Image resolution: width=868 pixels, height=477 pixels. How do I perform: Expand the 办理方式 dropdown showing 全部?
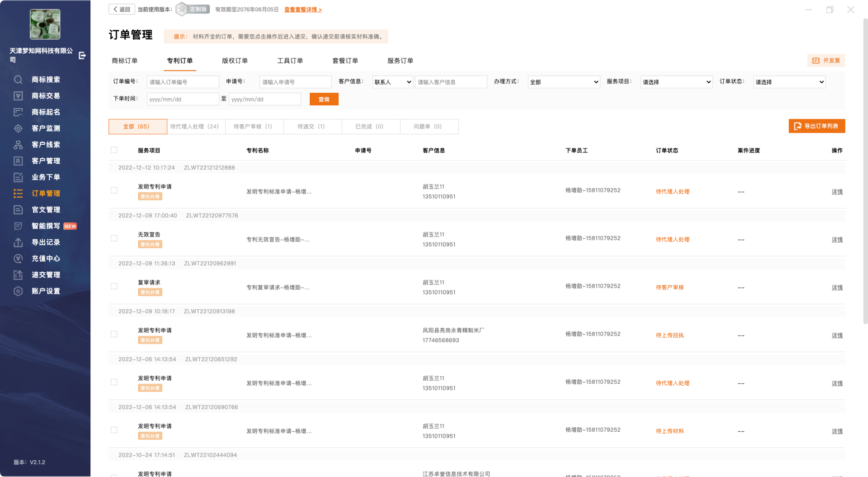(564, 82)
